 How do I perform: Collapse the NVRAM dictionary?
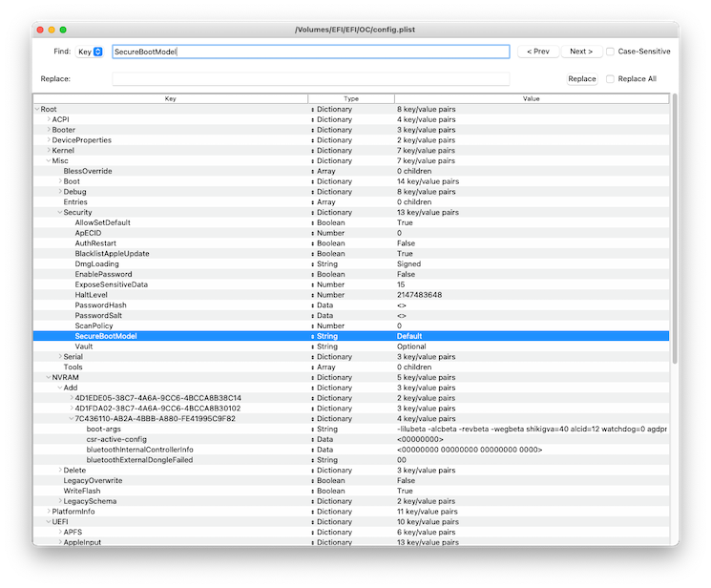(49, 377)
